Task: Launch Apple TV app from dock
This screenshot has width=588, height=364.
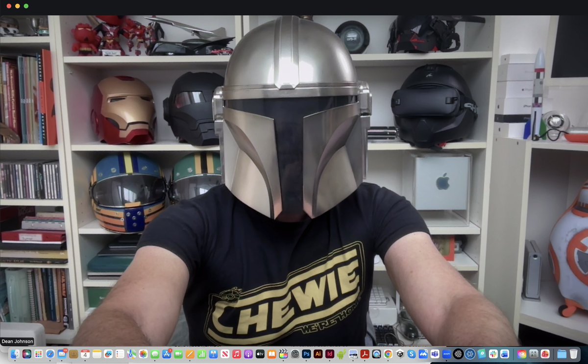Action: [x=260, y=354]
